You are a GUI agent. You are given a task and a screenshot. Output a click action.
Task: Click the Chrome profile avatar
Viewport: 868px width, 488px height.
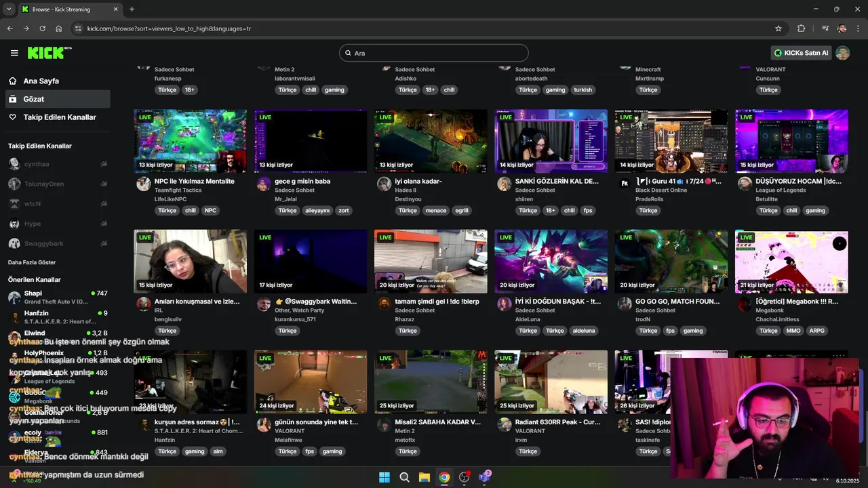point(842,28)
